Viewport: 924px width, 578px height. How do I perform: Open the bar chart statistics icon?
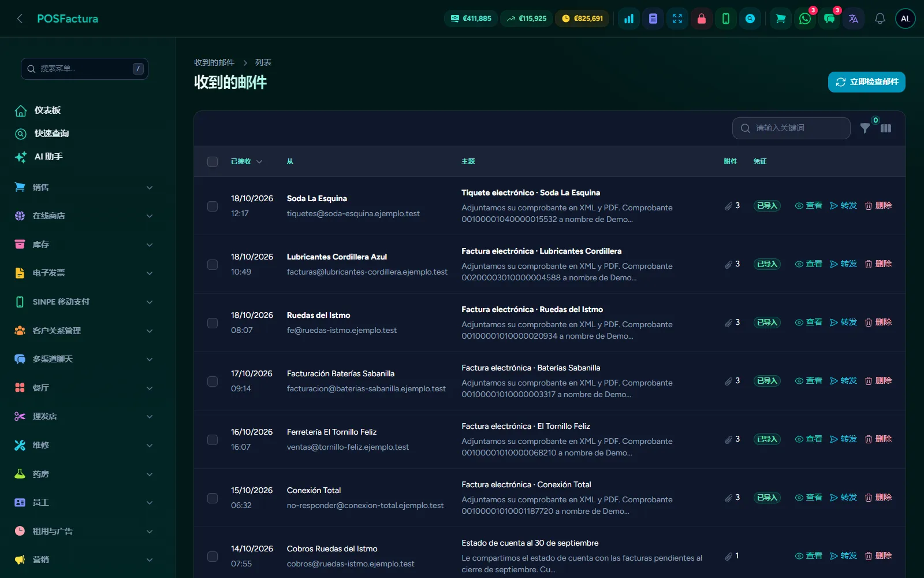[629, 18]
